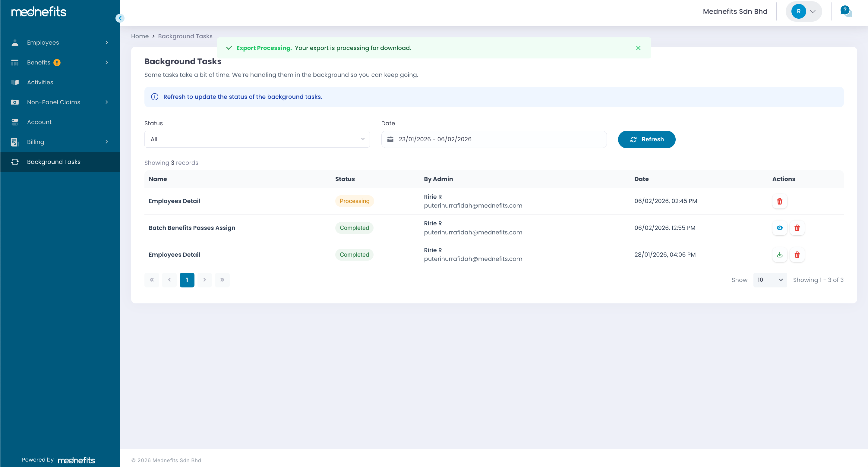View Batch Benefits Passes Assign details

pyautogui.click(x=779, y=228)
